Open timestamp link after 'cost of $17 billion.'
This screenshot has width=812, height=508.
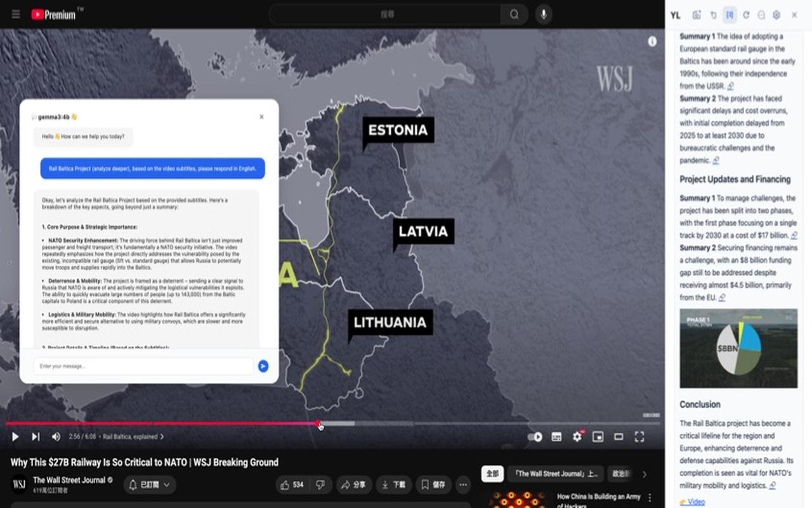794,236
